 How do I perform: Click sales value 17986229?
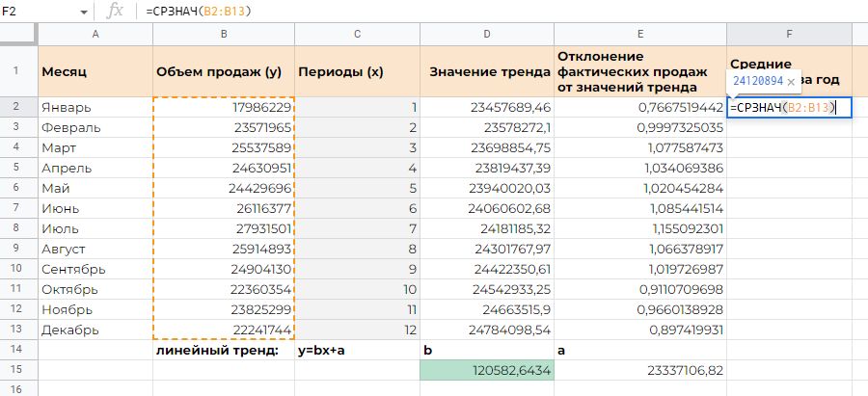point(224,107)
